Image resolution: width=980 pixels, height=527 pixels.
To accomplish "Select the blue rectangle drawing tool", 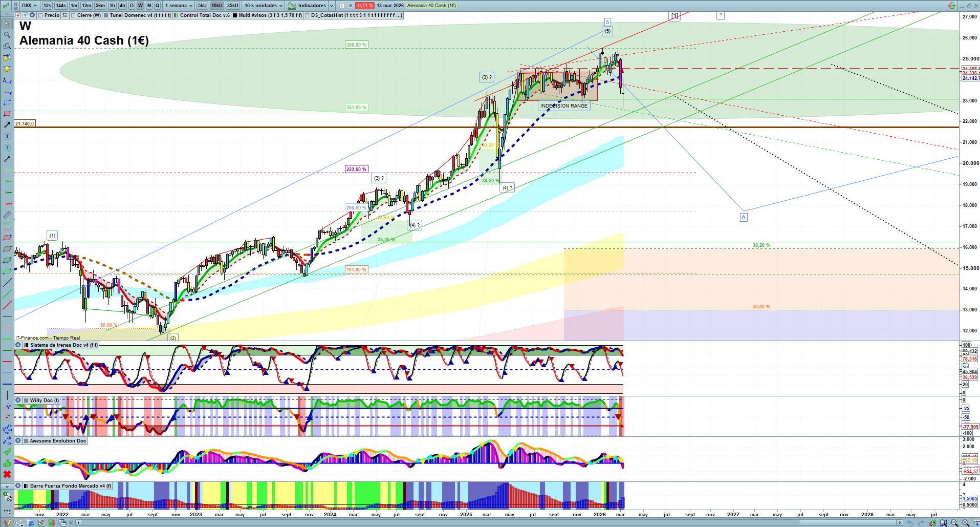I will (x=7, y=102).
